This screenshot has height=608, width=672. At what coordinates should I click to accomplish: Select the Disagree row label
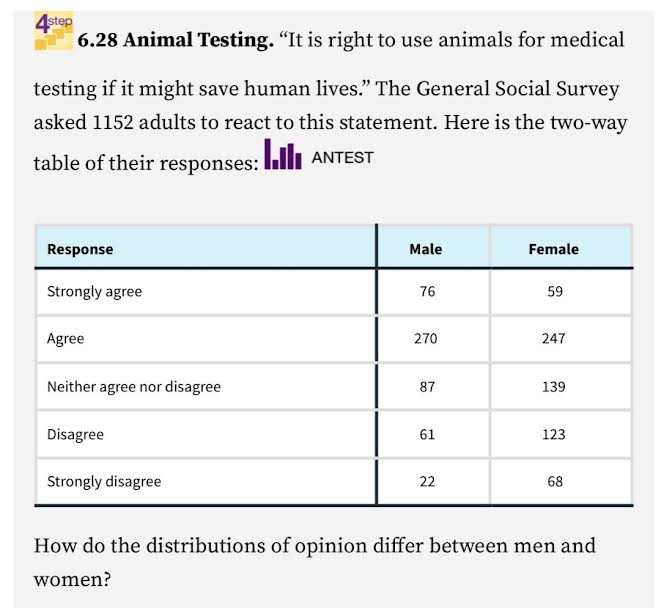75,434
